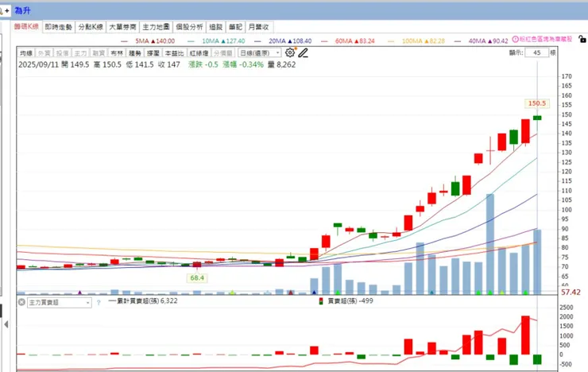Click the 漲幅 -0.34% text
The image size is (588, 372).
243,64
